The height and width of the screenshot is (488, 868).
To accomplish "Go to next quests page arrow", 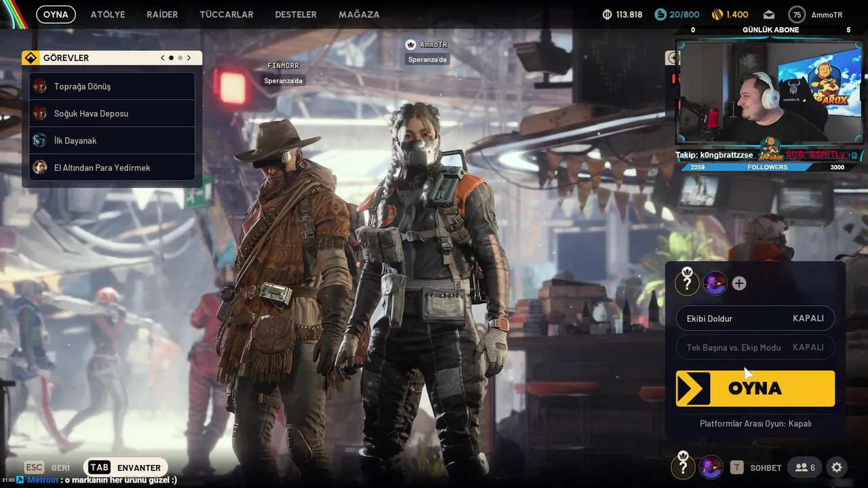I will tap(189, 58).
